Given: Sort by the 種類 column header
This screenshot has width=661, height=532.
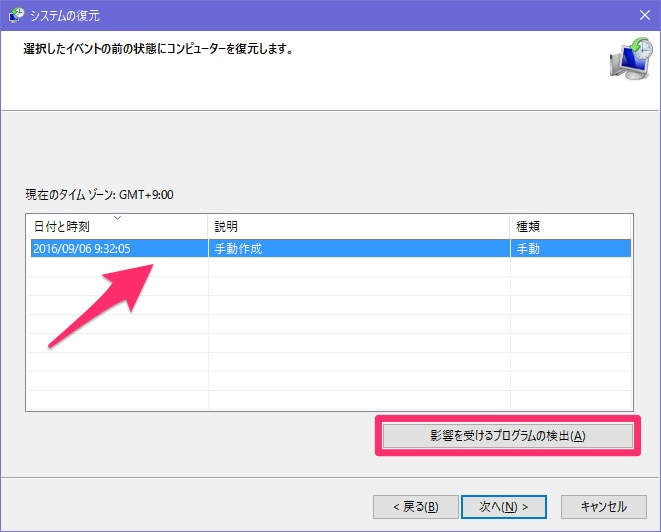Looking at the screenshot, I should [x=570, y=227].
